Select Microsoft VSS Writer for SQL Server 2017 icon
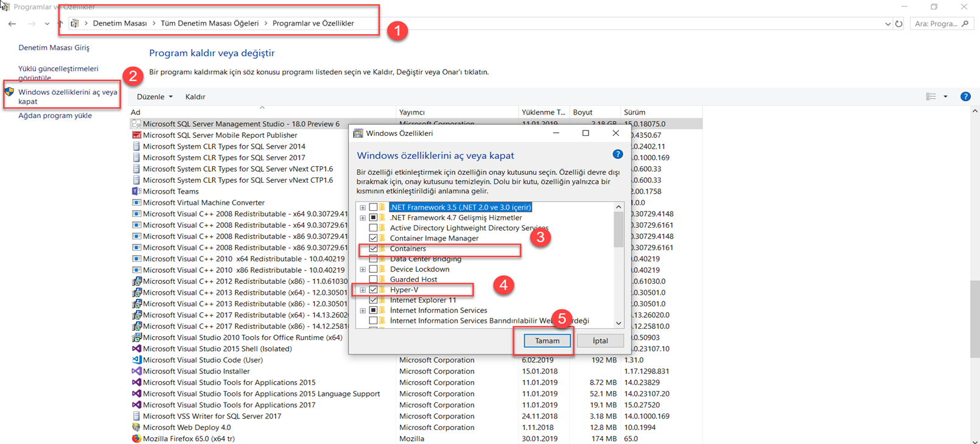980x444 pixels. pos(136,416)
